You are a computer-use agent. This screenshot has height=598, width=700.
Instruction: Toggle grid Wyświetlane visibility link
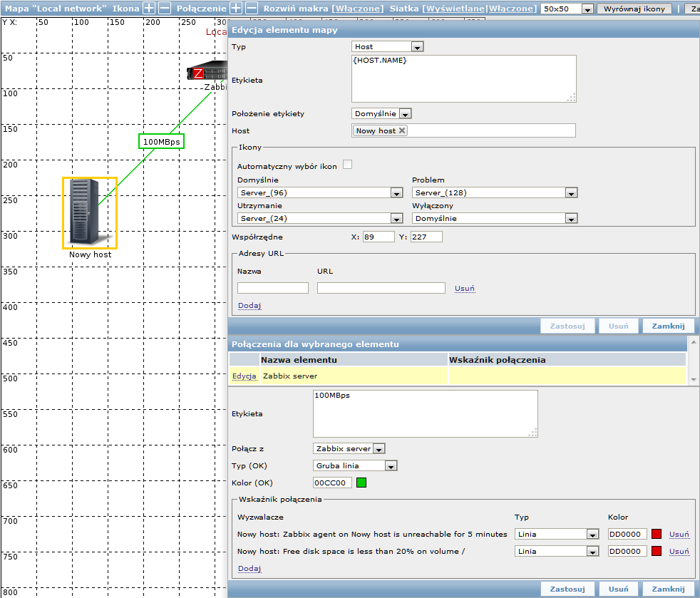coord(455,9)
